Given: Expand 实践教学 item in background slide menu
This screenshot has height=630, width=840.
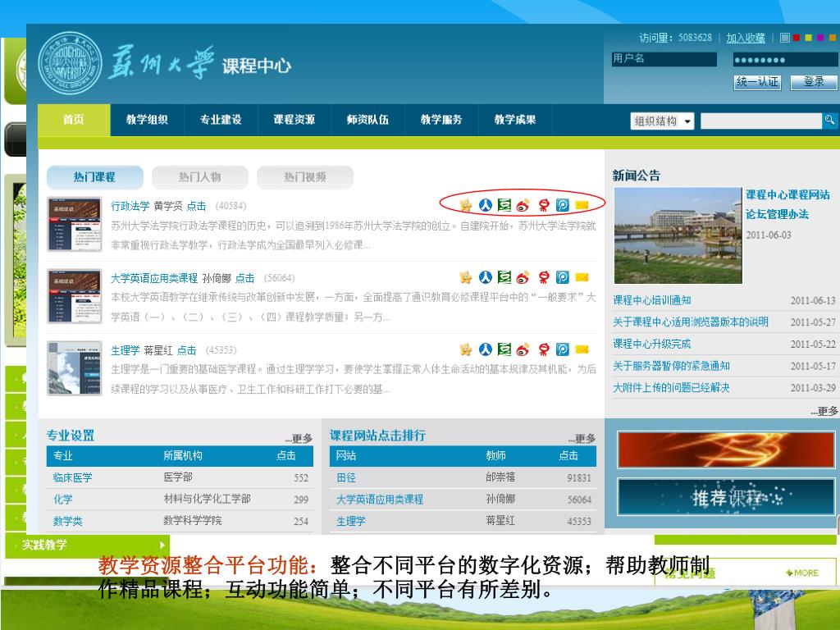Looking at the screenshot, I should [88, 545].
